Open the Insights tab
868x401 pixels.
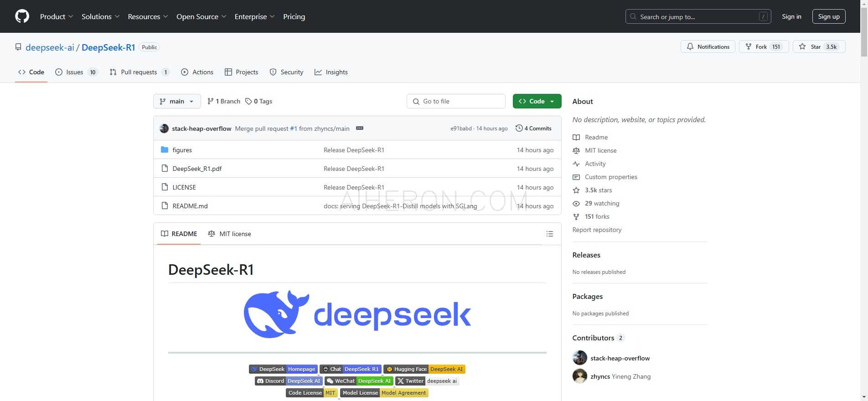[x=331, y=72]
